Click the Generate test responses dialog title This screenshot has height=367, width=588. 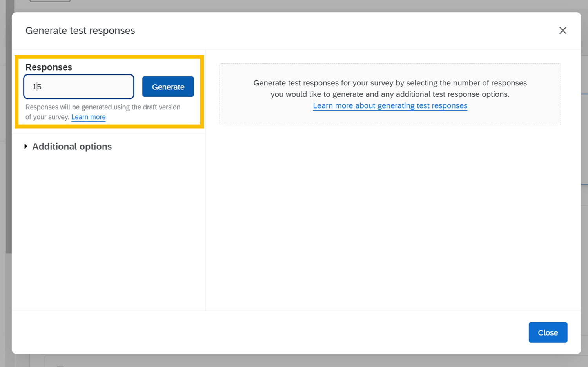pyautogui.click(x=80, y=30)
